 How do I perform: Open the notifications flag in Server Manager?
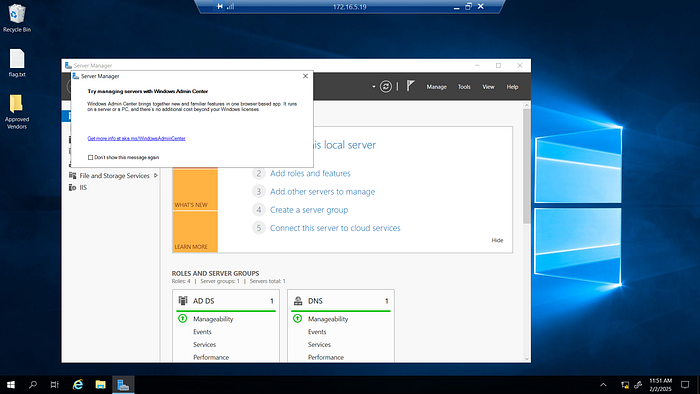[x=410, y=86]
